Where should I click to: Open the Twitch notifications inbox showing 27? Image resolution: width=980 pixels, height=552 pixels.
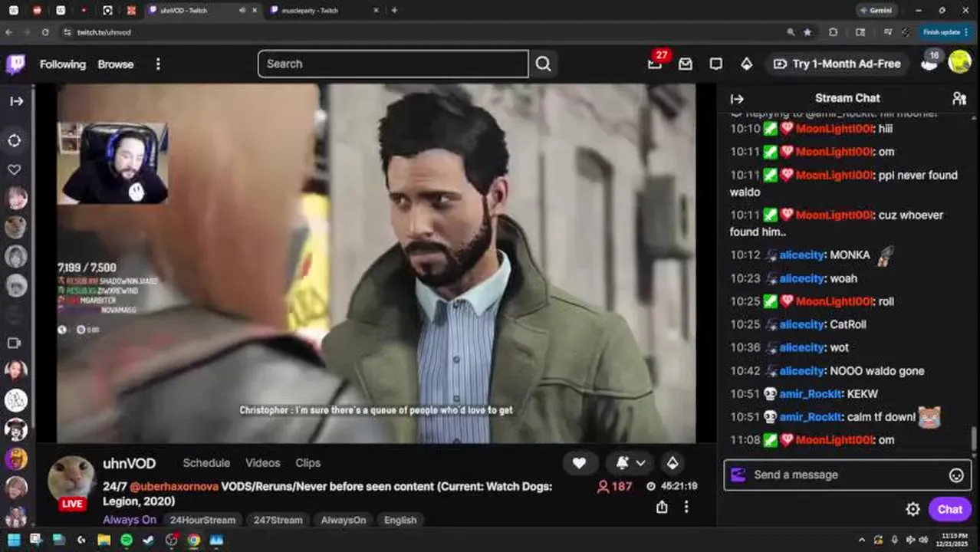pyautogui.click(x=655, y=64)
